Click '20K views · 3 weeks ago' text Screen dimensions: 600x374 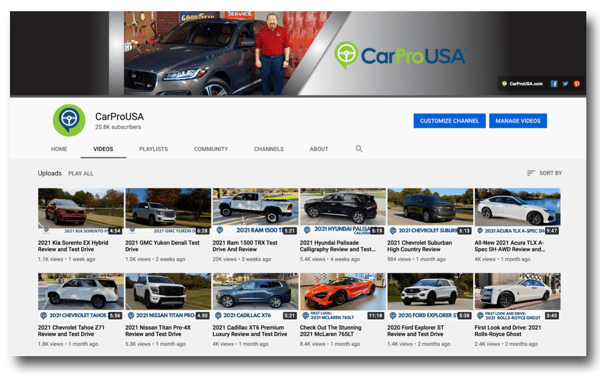242,259
